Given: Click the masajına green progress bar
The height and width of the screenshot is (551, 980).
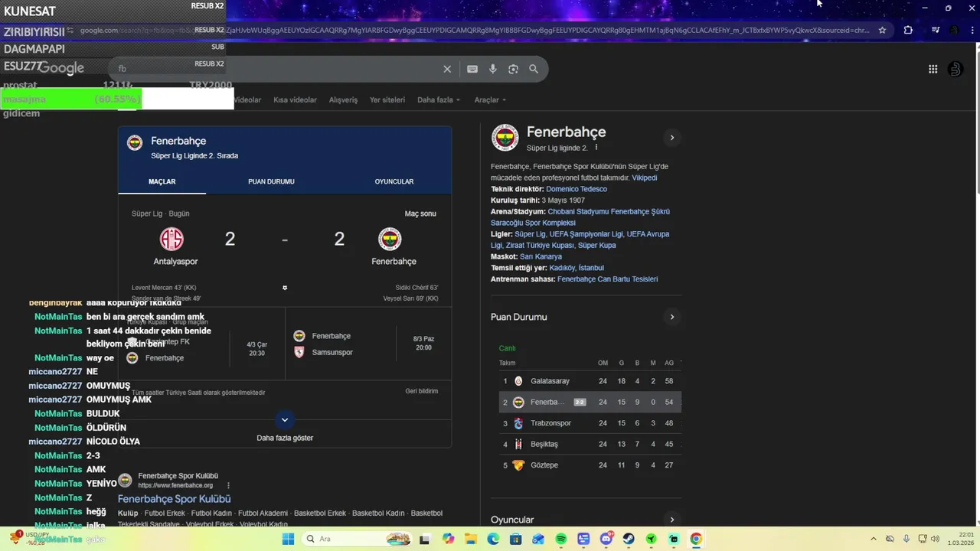Looking at the screenshot, I should [x=71, y=99].
